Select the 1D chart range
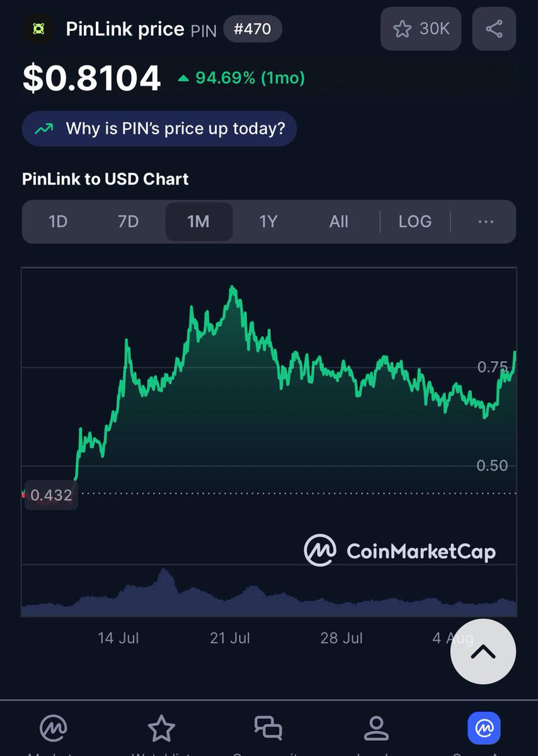The image size is (538, 756). tap(58, 221)
